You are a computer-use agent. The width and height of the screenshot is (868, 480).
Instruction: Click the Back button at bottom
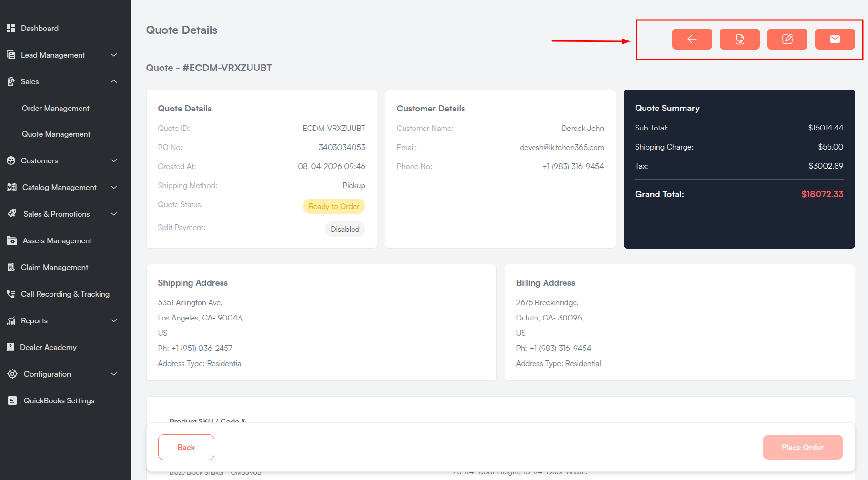pos(186,447)
